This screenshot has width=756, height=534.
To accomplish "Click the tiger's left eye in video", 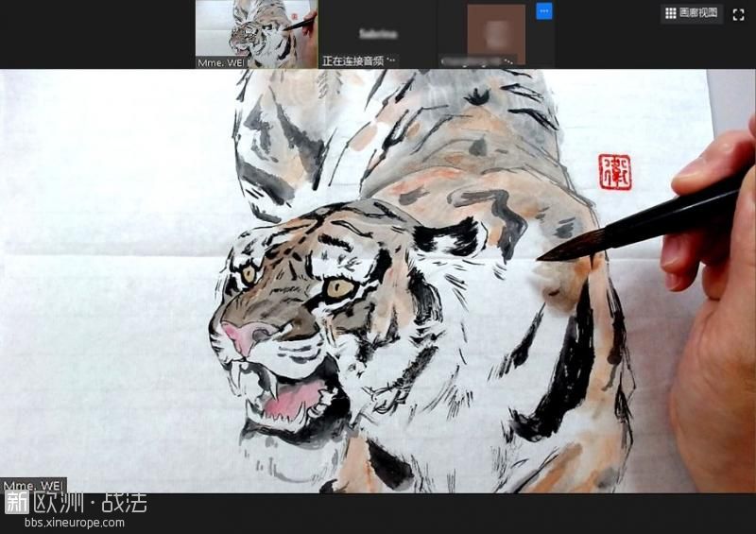I will [x=249, y=273].
